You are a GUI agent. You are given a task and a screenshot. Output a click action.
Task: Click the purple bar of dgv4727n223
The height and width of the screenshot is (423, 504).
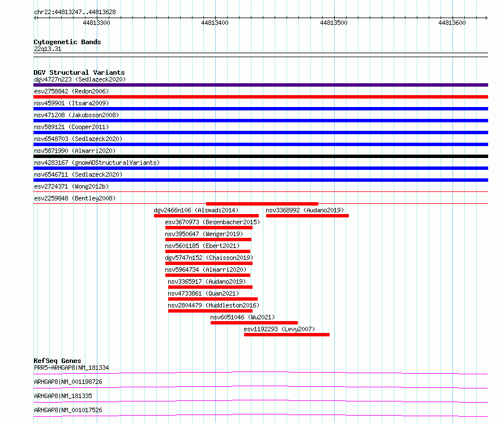tap(260, 85)
